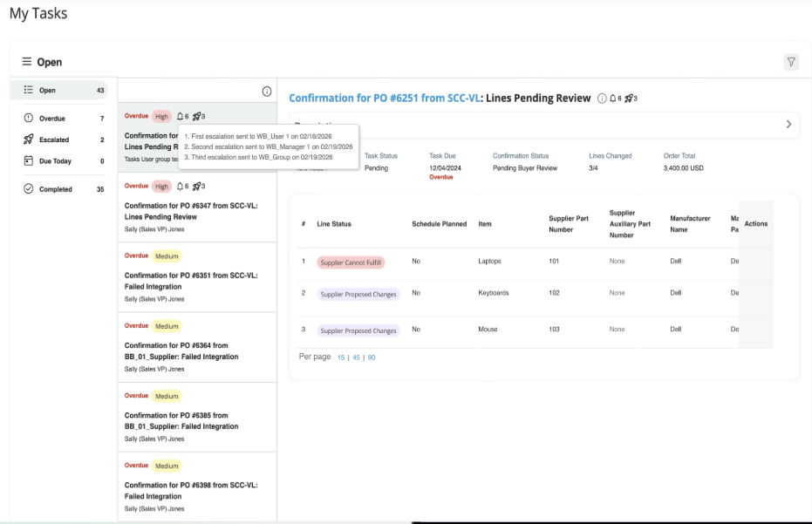Click Medium badge on PO #6398 card
The image size is (812, 524).
(x=167, y=466)
